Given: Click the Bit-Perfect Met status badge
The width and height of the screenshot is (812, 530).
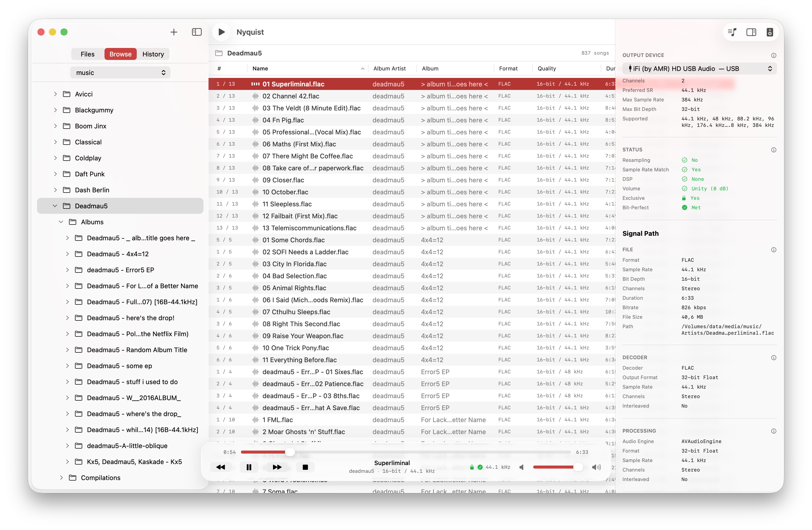Looking at the screenshot, I should click(x=684, y=208).
